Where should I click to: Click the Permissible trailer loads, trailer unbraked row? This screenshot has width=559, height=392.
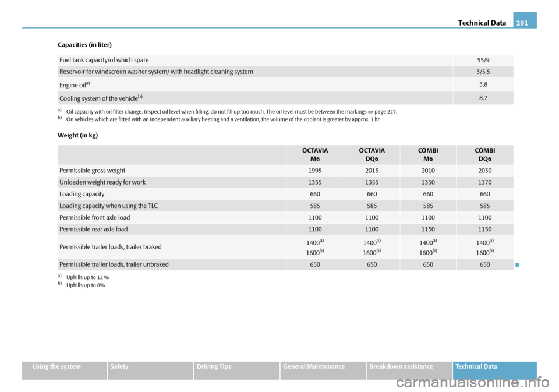[x=114, y=264]
